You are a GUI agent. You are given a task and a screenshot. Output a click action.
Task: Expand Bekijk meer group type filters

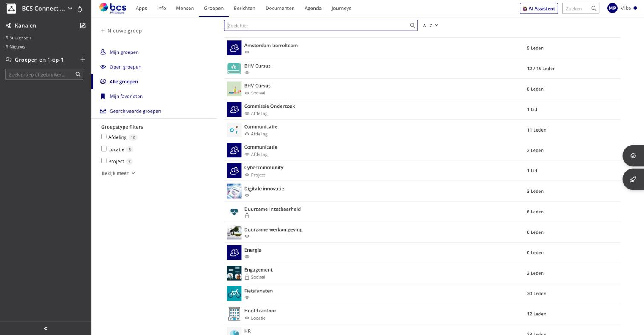[x=118, y=173]
